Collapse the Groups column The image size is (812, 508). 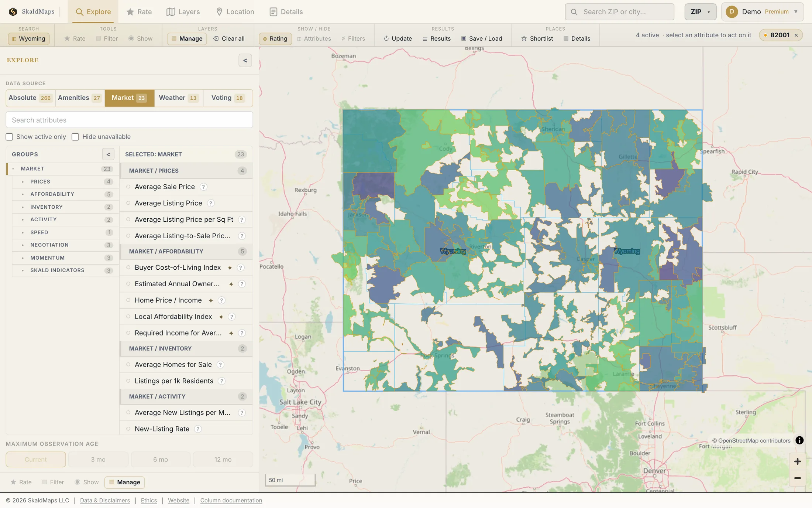(108, 154)
